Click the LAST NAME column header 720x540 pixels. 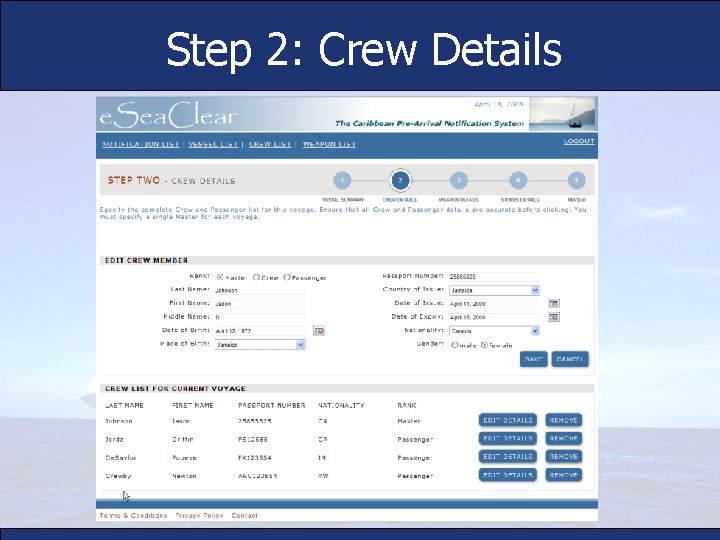point(124,405)
